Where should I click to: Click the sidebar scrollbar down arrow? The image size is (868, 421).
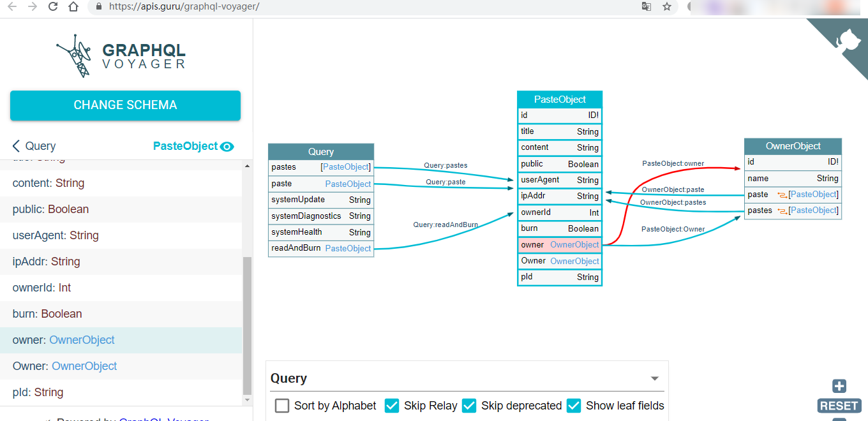248,401
